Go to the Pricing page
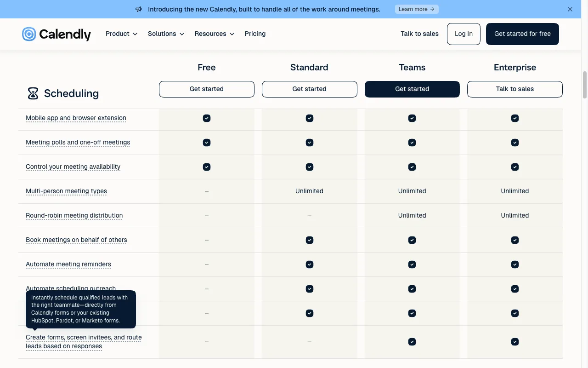The width and height of the screenshot is (588, 368). [255, 34]
